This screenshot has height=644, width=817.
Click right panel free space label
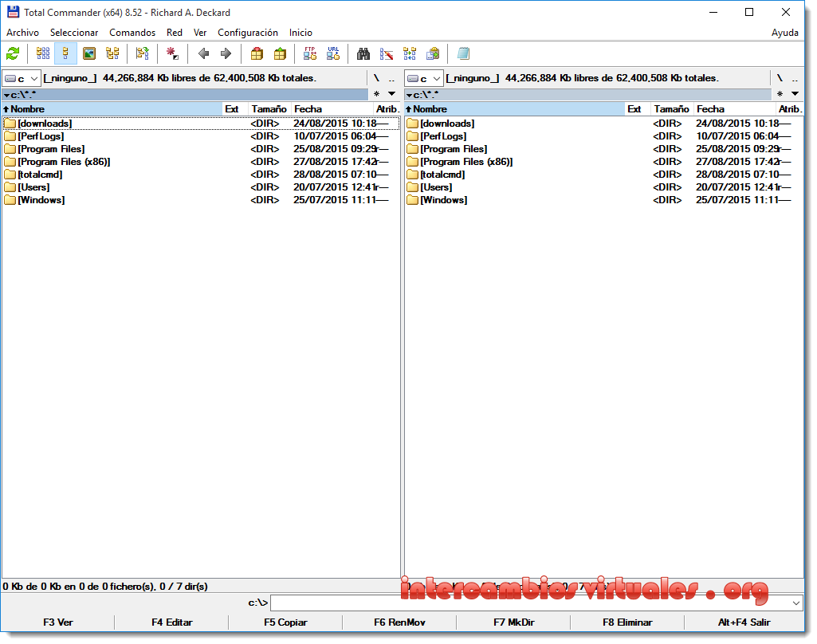(583, 78)
